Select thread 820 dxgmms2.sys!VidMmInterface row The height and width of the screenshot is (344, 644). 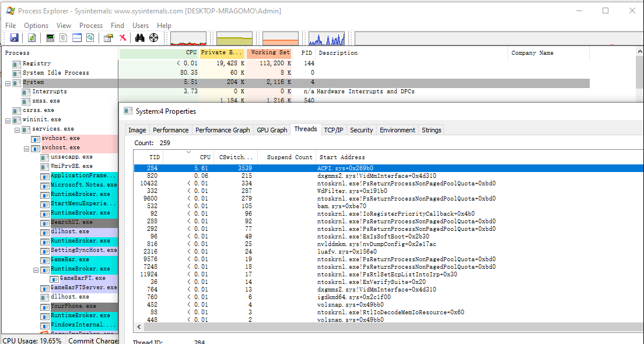coord(388,175)
